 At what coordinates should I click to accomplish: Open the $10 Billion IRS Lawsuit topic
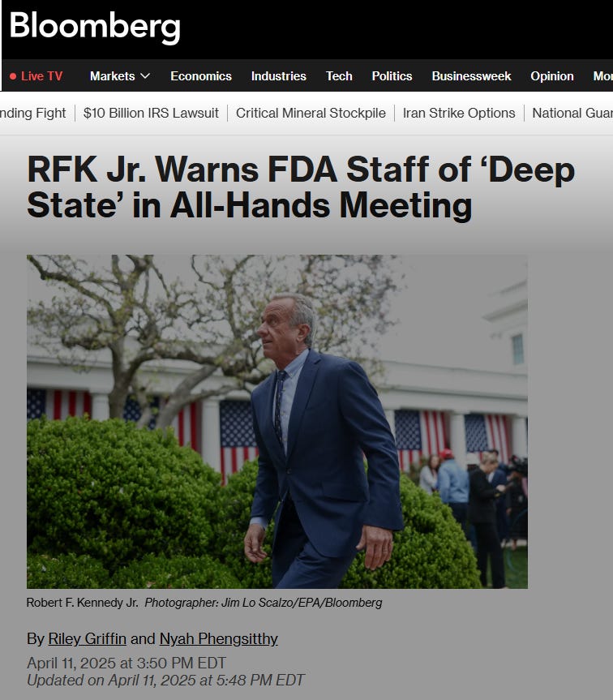pyautogui.click(x=151, y=113)
